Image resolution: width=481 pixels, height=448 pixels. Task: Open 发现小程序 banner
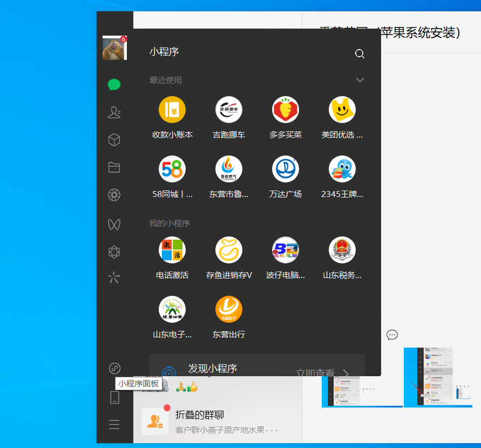click(x=258, y=365)
